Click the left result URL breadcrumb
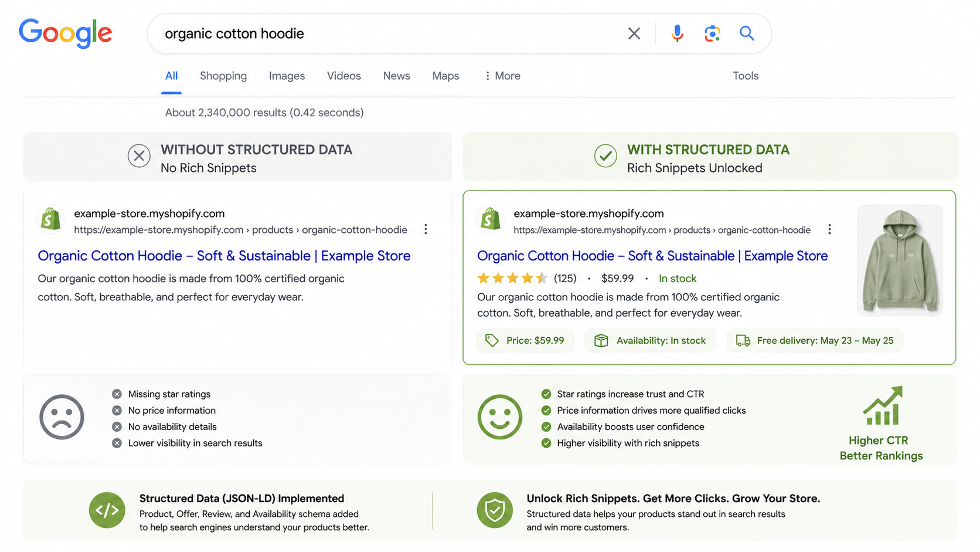Viewport: 980px width, 552px height. coord(240,230)
